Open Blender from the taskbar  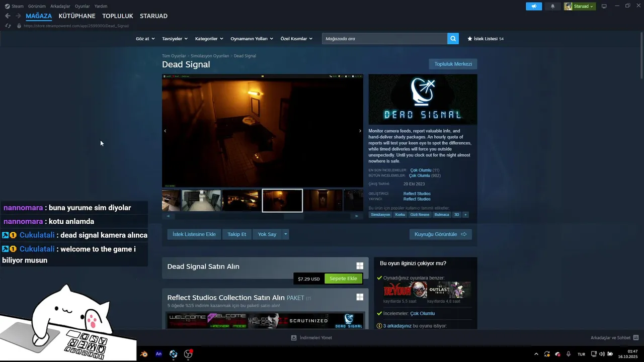(x=144, y=354)
